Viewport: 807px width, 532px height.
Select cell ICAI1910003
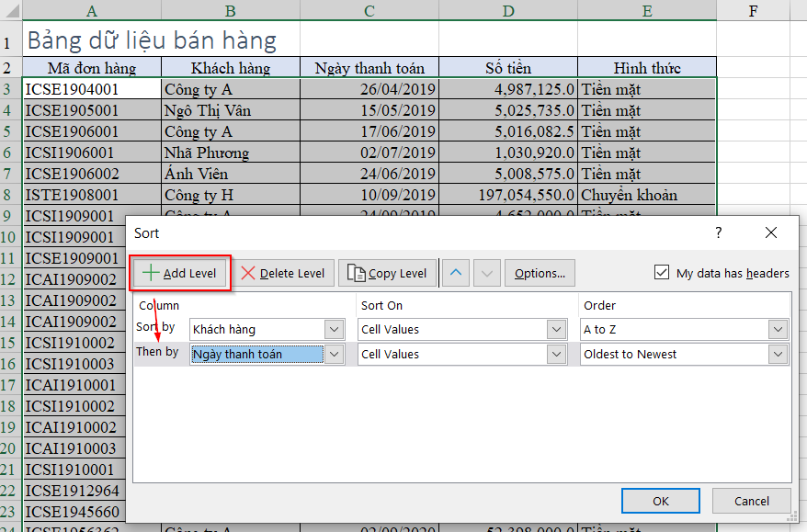coord(74,448)
